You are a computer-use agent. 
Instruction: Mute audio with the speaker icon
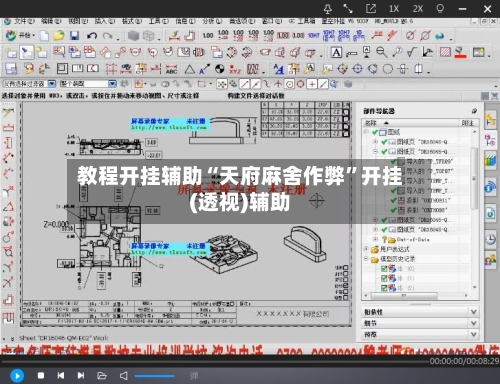(x=124, y=376)
